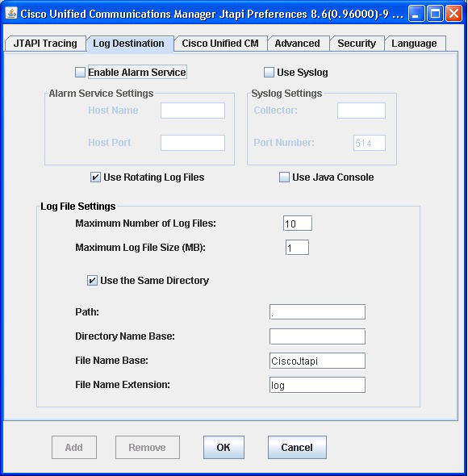Click the alarm Host Name field
Image resolution: width=468 pixels, height=476 pixels.
(193, 111)
